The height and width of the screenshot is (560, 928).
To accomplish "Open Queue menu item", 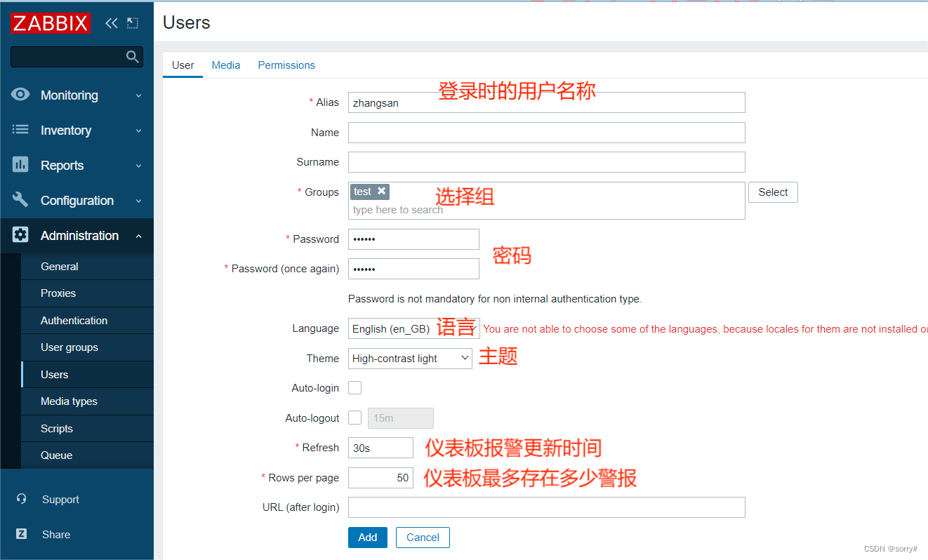I will tap(87, 455).
